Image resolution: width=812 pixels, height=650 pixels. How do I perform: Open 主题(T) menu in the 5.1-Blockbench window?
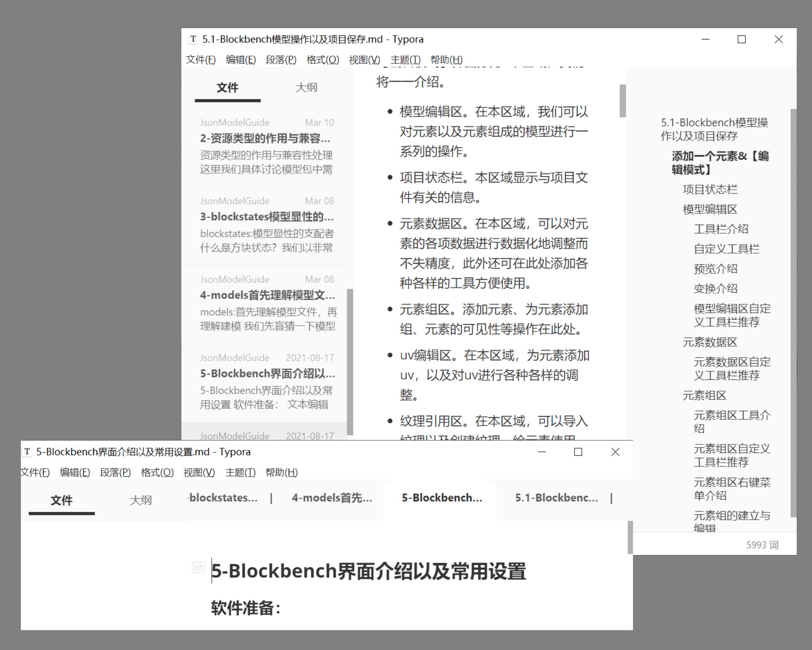(406, 60)
